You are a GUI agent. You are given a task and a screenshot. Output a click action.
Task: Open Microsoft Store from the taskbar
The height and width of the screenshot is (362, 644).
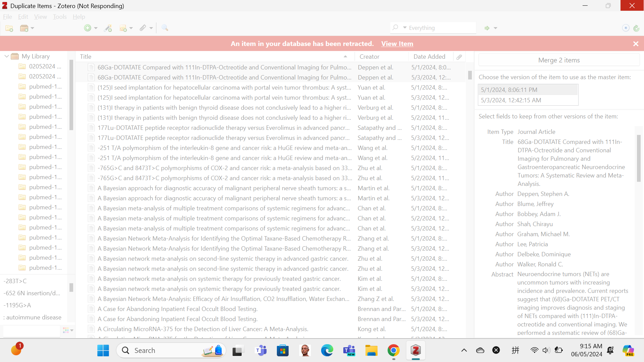tap(283, 351)
